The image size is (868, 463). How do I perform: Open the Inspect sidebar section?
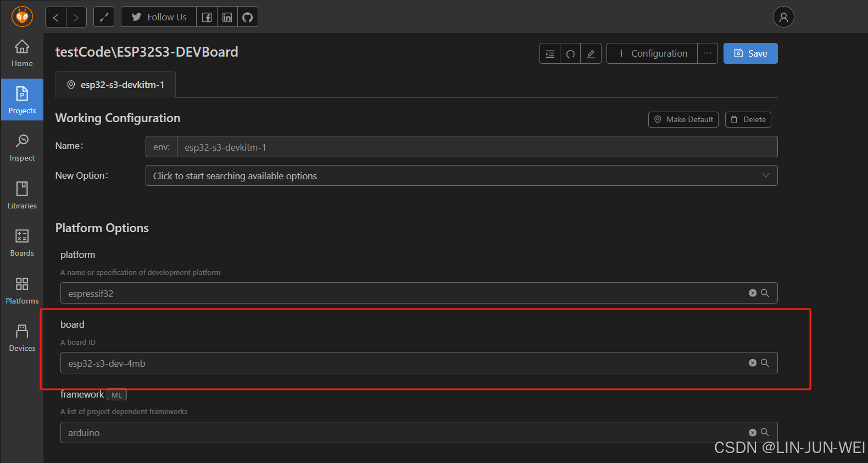tap(22, 147)
